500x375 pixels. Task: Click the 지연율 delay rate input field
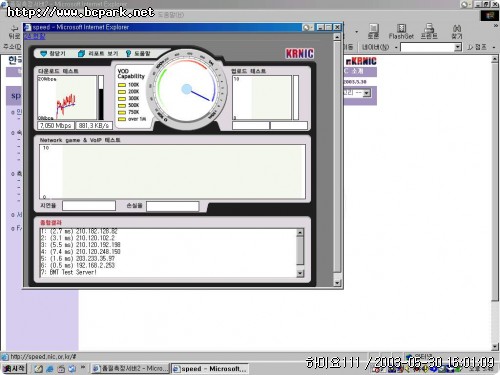tap(89, 206)
